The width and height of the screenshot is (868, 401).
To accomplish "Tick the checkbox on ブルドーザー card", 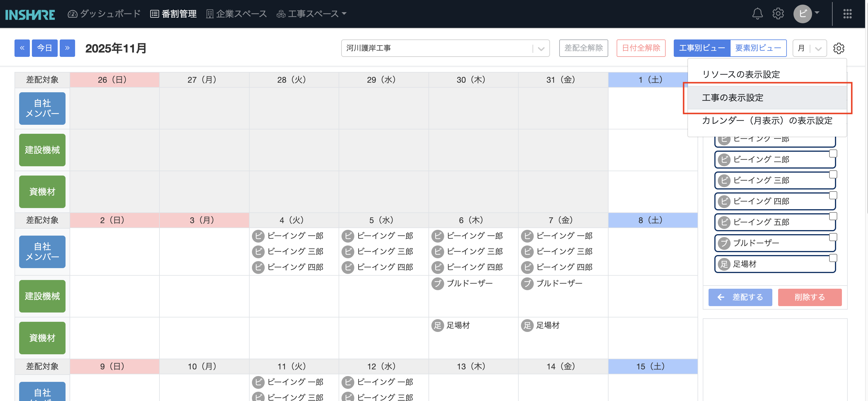I will (833, 237).
